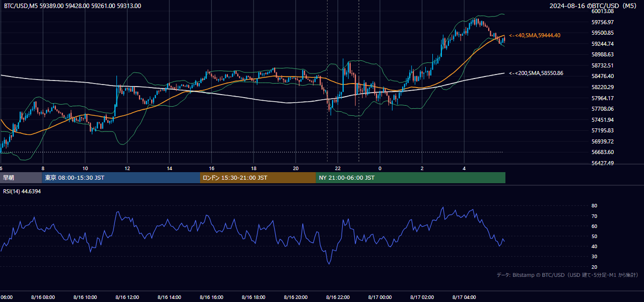
Task: Click RSI scale value 20
Action: click(x=594, y=267)
